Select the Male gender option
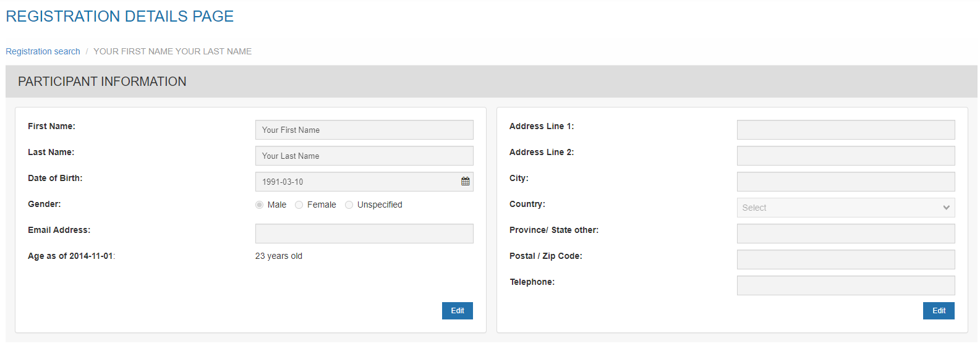Screen dimensions: 980x346 (260, 205)
